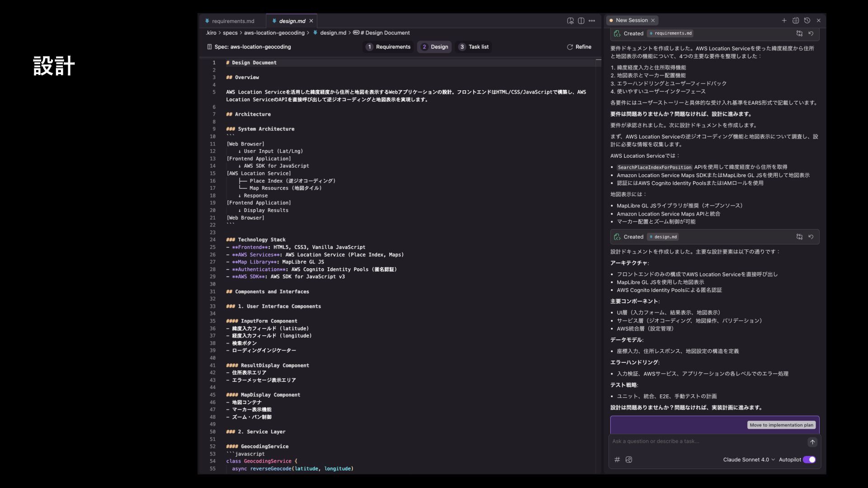Focus the Ask a question chat input
868x488 pixels.
pyautogui.click(x=708, y=441)
